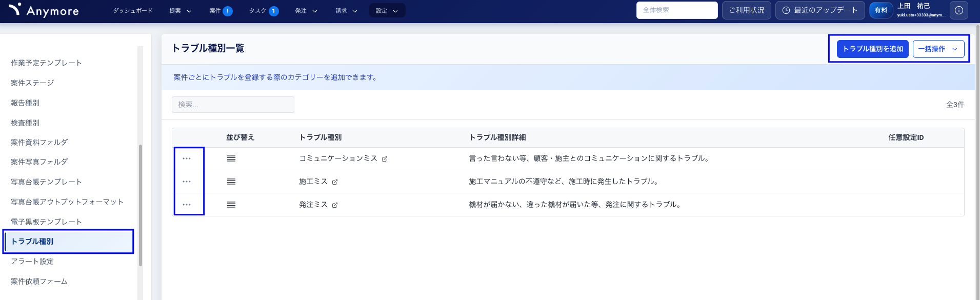Click the 全体検索 search field

pos(677,10)
